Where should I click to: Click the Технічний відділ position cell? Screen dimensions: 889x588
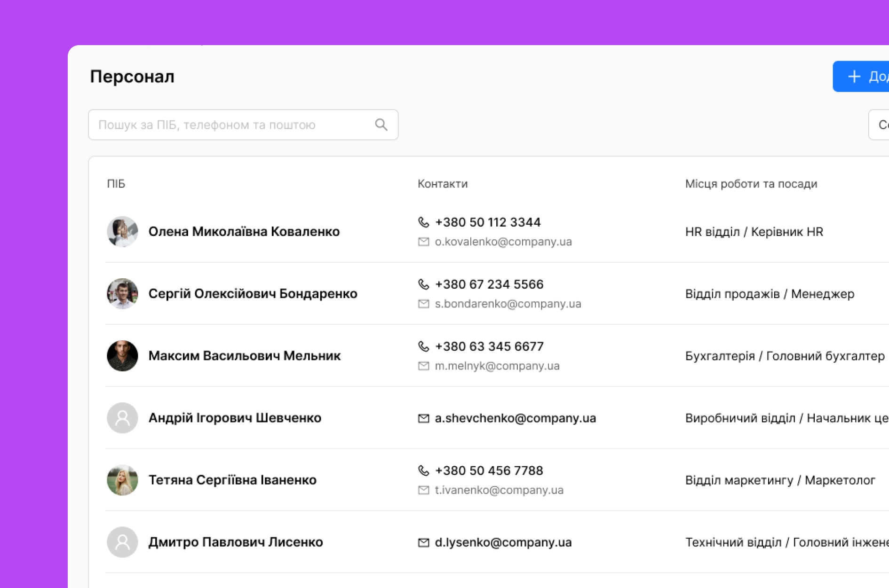pyautogui.click(x=787, y=542)
